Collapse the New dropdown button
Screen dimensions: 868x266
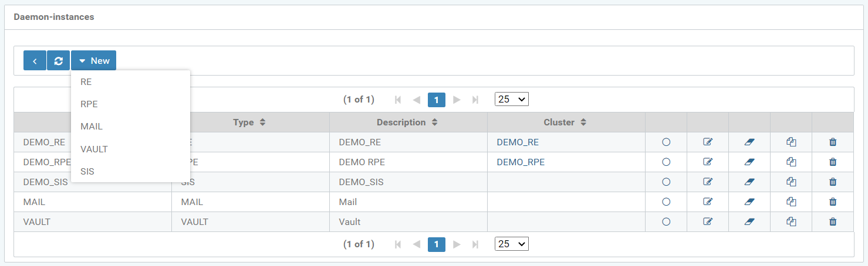(94, 61)
